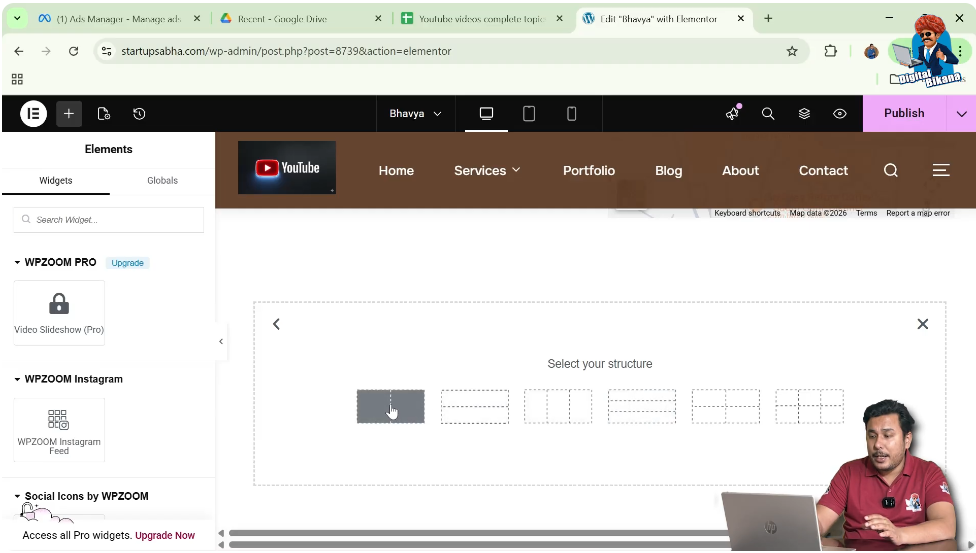Image resolution: width=976 pixels, height=553 pixels.
Task: Open the apps grid in bookmarks bar
Action: pos(17,79)
